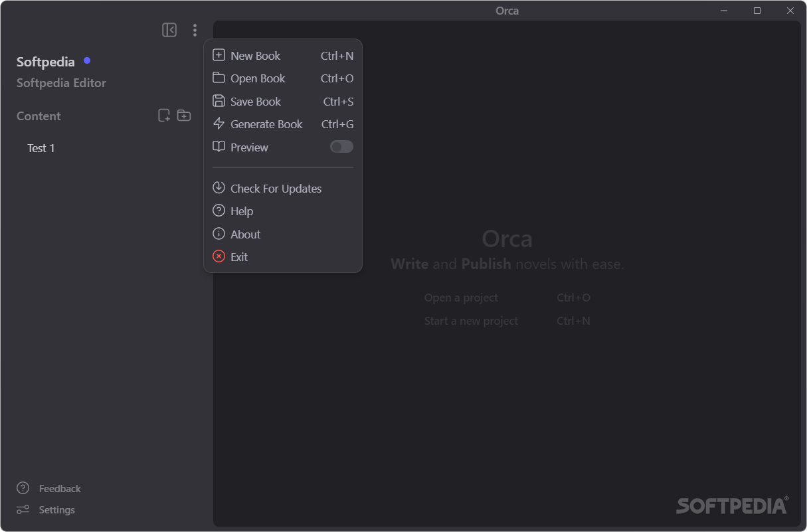This screenshot has width=807, height=532.
Task: Open the three-dot more options menu
Action: point(195,30)
